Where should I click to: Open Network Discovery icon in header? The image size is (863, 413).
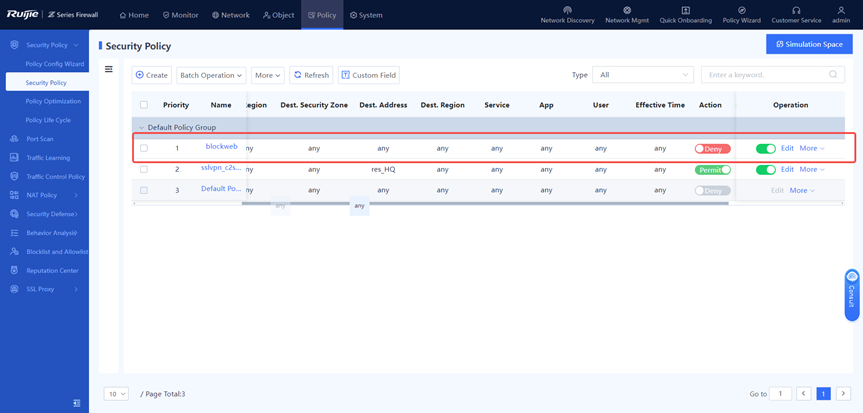click(567, 10)
